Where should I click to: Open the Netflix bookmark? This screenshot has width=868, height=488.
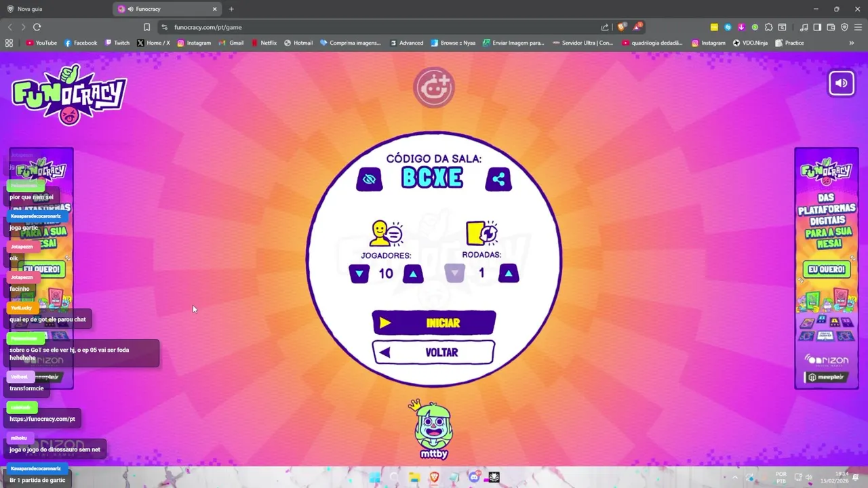tap(264, 43)
